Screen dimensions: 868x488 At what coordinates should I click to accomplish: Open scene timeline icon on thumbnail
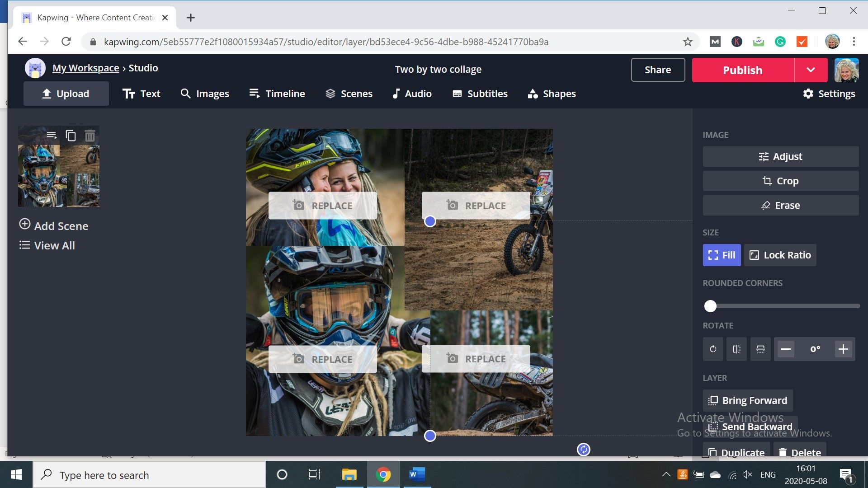(52, 136)
